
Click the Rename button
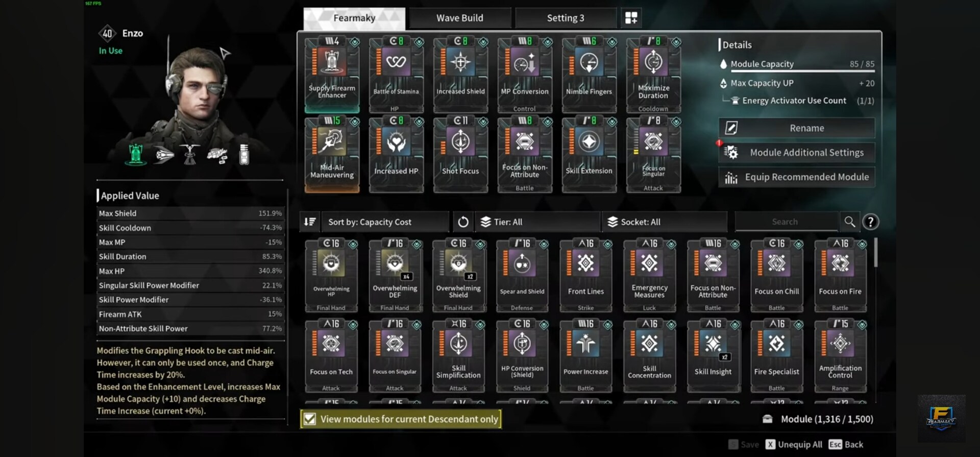click(x=797, y=128)
